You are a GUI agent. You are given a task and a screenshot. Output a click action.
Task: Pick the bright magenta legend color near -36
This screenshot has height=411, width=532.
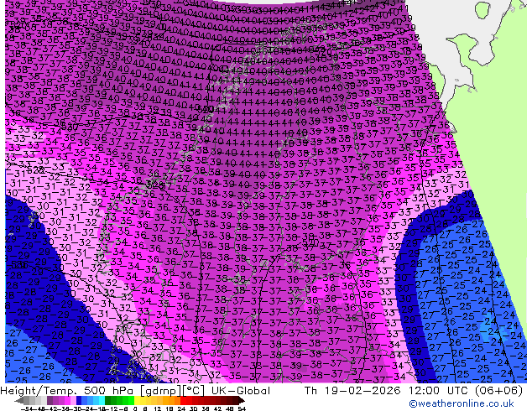pyautogui.click(x=67, y=401)
